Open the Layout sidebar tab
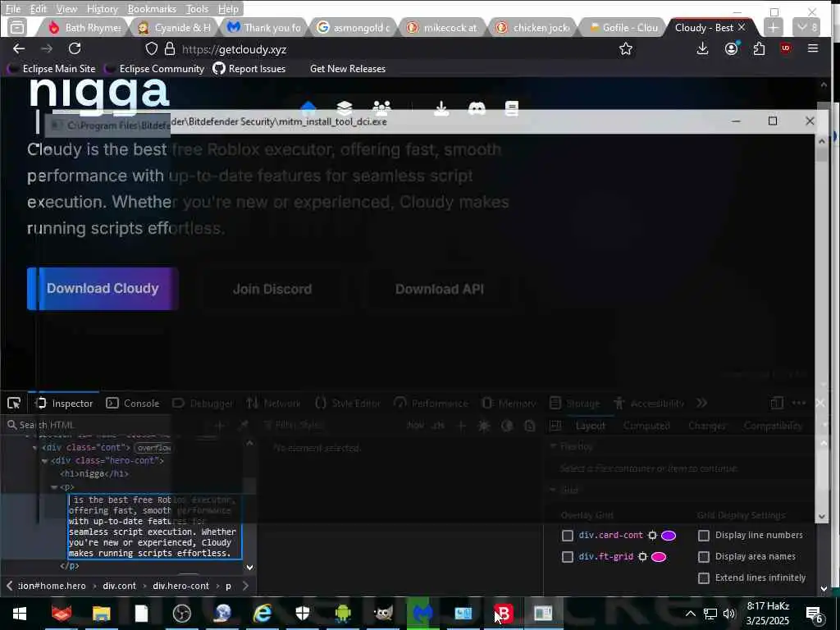The height and width of the screenshot is (630, 840). click(591, 426)
